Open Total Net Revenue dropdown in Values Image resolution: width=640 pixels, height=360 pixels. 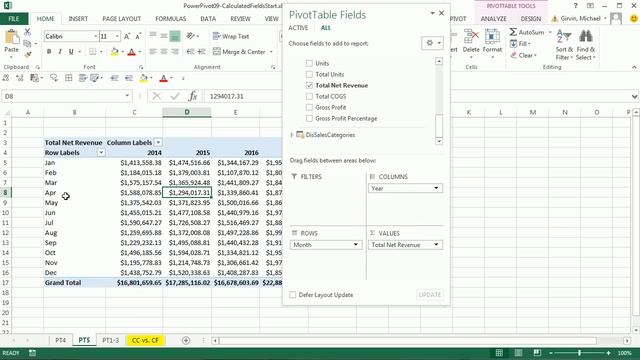point(436,245)
